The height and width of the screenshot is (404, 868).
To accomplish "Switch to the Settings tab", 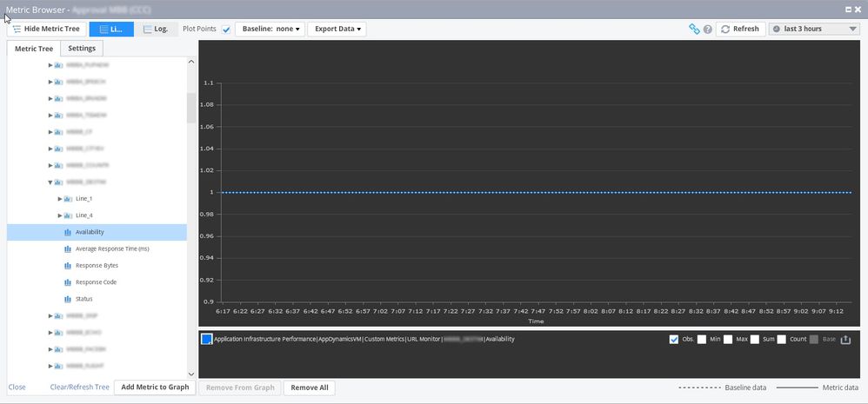I will pos(82,48).
